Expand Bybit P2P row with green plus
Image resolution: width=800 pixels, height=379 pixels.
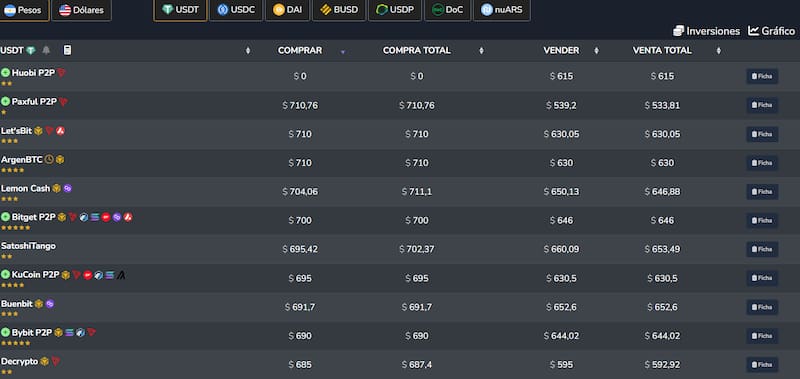click(6, 333)
